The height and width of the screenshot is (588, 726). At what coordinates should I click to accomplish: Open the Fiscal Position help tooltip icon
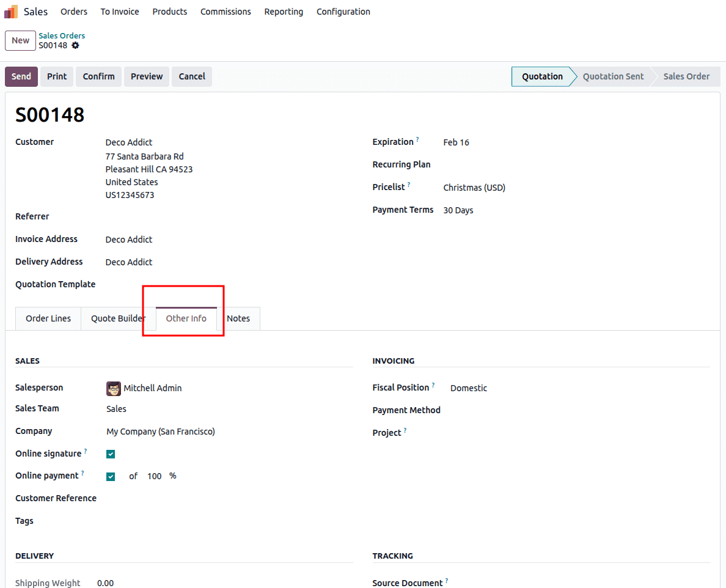(434, 384)
